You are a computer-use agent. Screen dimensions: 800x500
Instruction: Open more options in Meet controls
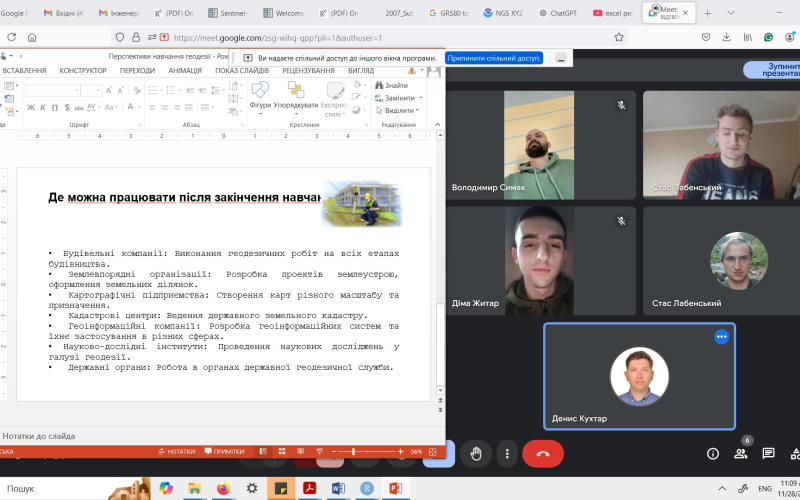(x=507, y=453)
